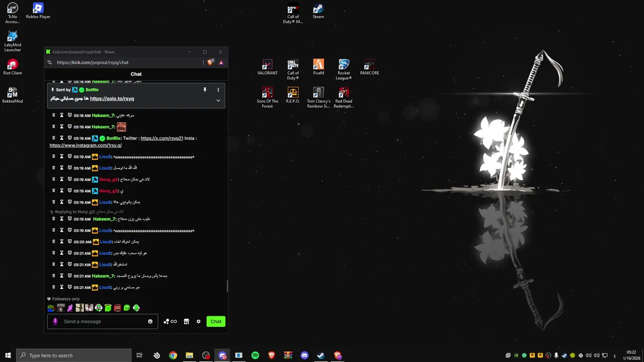The height and width of the screenshot is (362, 644).
Task: Open the x.com/rsyq21 Twitter link
Action: coord(162,138)
